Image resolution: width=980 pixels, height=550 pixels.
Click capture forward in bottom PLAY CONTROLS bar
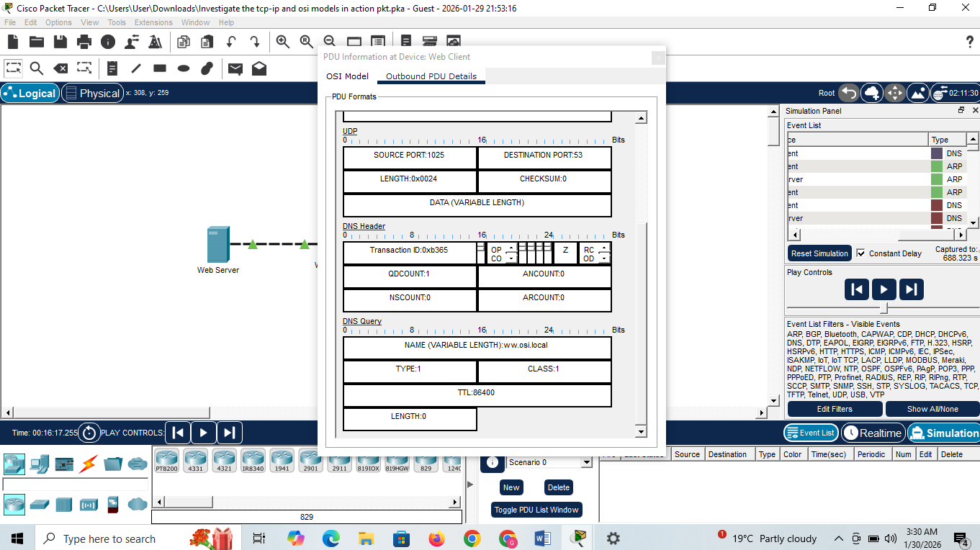[229, 433]
